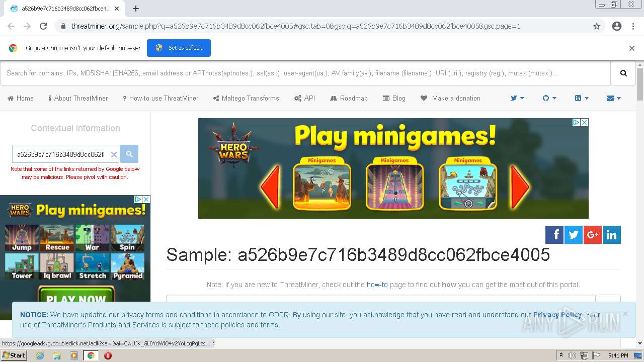Go to the Home menu item

pos(21,98)
